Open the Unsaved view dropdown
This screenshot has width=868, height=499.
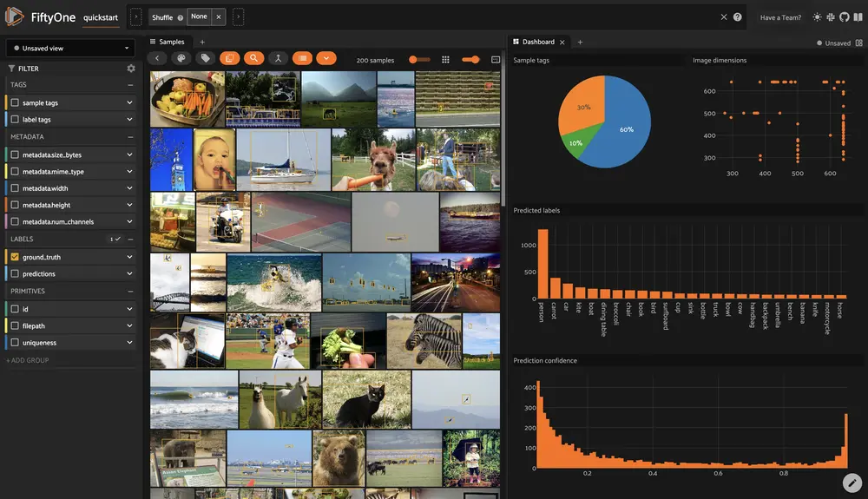(x=69, y=49)
